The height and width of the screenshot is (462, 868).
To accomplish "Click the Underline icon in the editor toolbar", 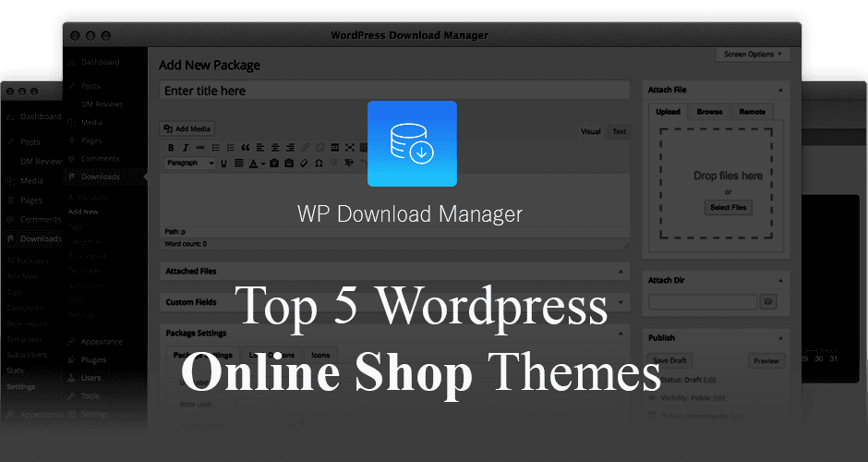I will click(224, 164).
